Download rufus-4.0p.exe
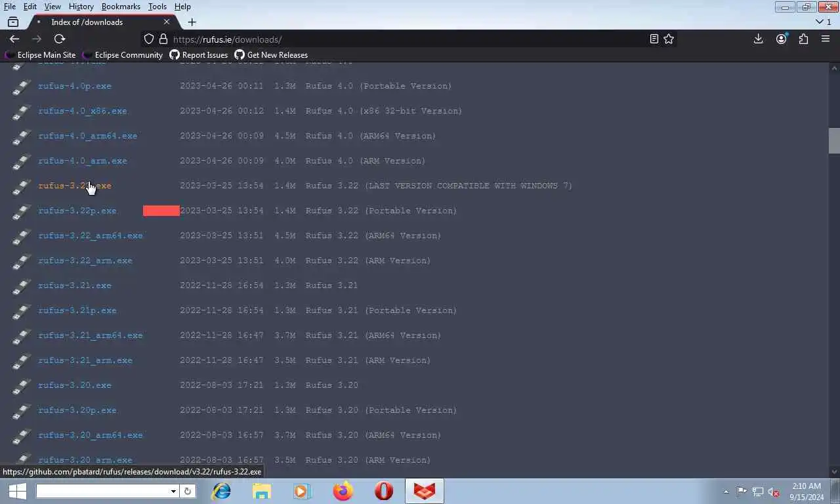Viewport: 840px width, 504px height. point(75,86)
